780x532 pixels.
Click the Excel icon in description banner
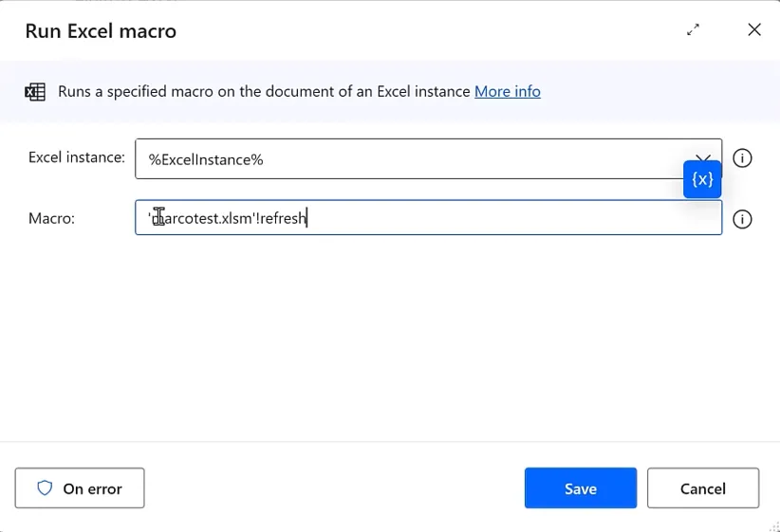tap(35, 92)
